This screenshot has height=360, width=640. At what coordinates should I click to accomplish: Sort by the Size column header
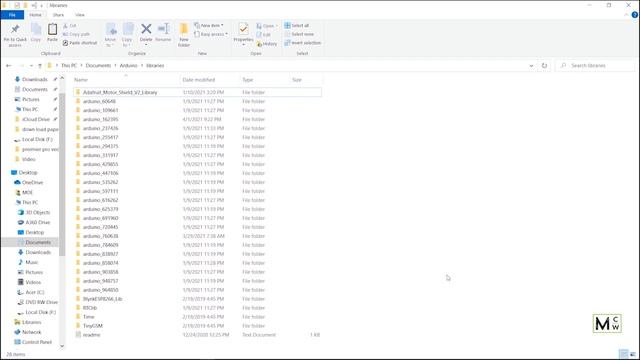306,80
